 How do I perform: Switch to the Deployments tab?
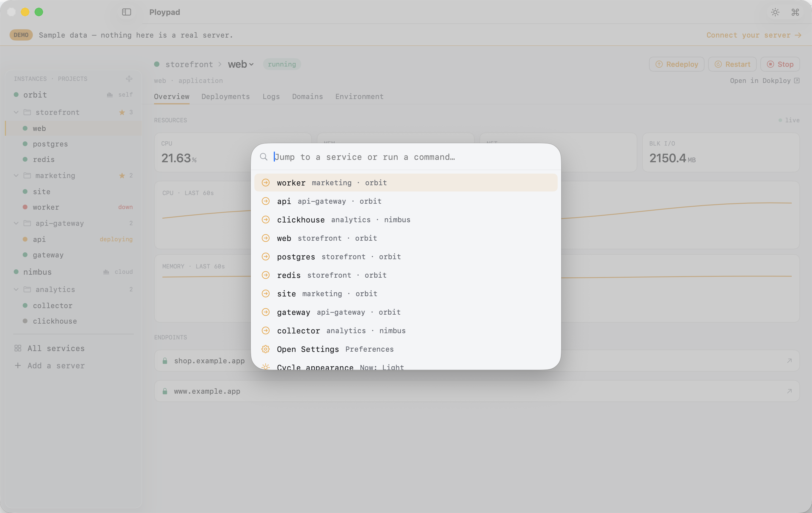(x=226, y=97)
